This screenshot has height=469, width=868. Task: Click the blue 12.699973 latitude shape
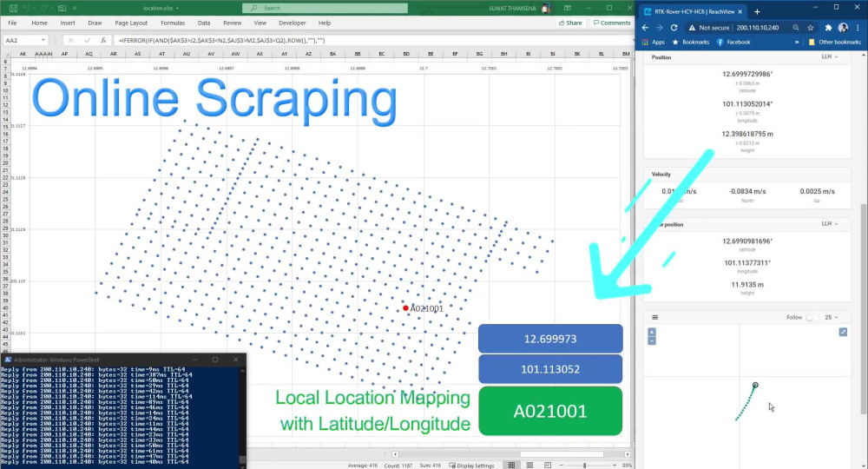click(x=550, y=339)
